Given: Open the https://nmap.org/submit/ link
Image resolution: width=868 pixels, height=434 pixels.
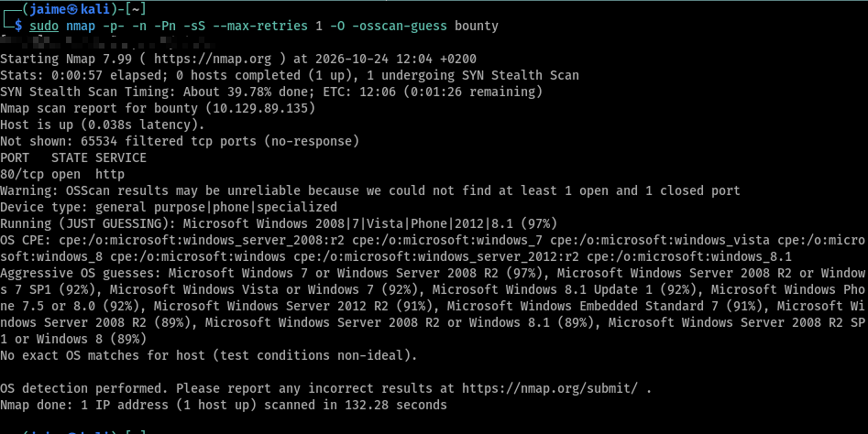Looking at the screenshot, I should tap(550, 388).
